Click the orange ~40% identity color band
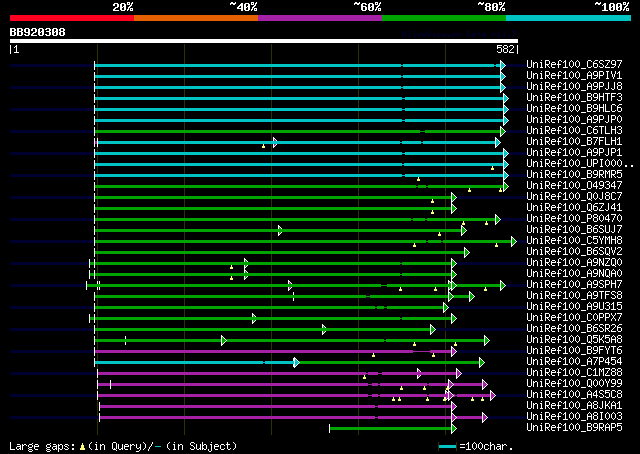This screenshot has height=454, width=640. click(x=196, y=18)
